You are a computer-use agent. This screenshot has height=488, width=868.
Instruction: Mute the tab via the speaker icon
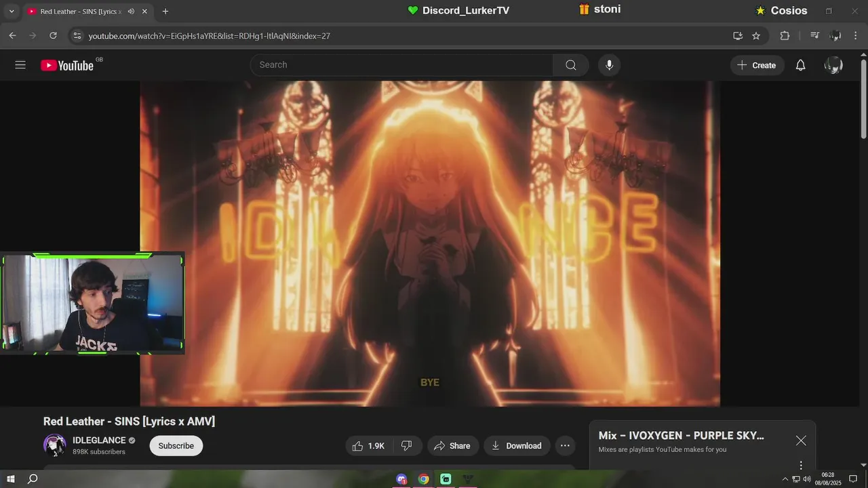(x=131, y=12)
